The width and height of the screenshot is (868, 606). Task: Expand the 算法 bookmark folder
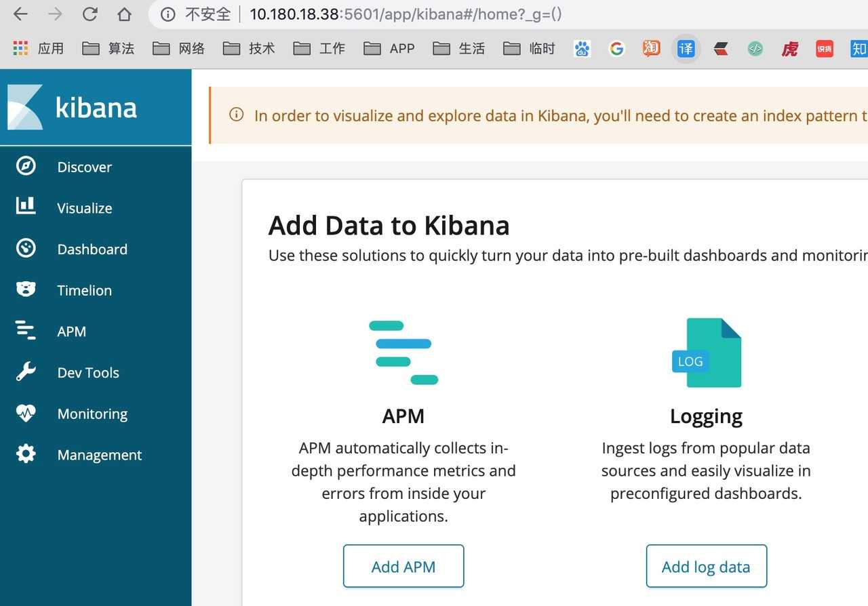pos(108,48)
